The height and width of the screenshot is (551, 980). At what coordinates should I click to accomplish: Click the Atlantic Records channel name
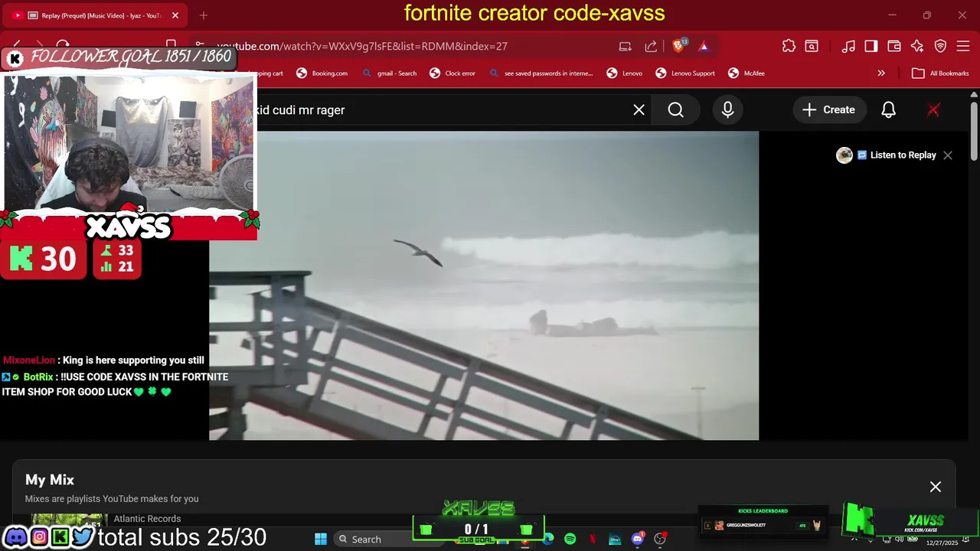[x=147, y=519]
